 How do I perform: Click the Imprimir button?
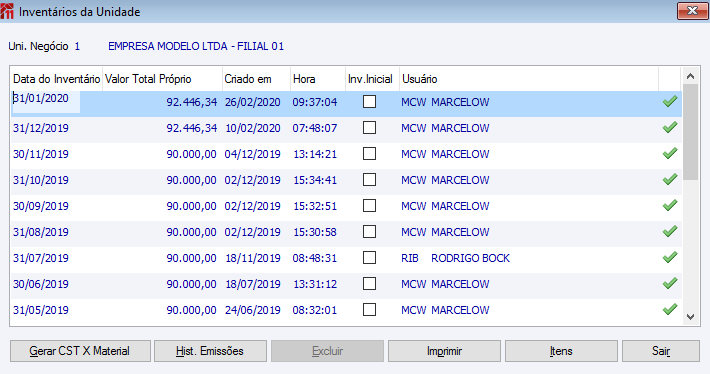444,351
